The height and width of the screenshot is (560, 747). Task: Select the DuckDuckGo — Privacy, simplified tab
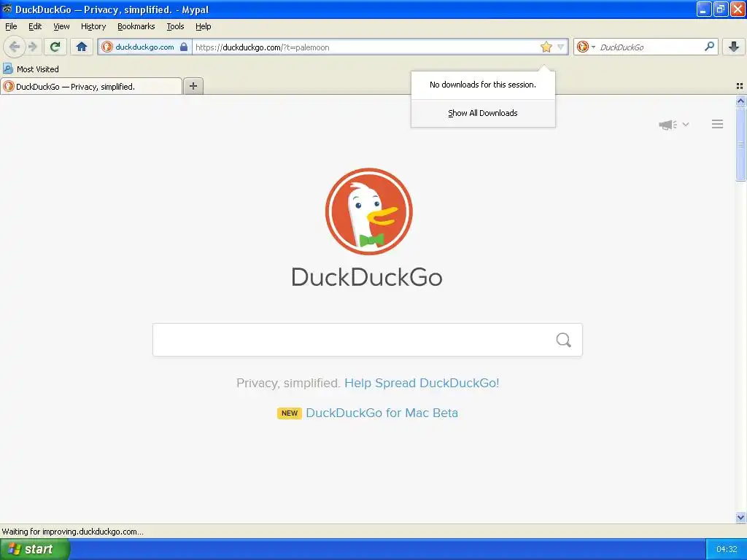coord(91,86)
